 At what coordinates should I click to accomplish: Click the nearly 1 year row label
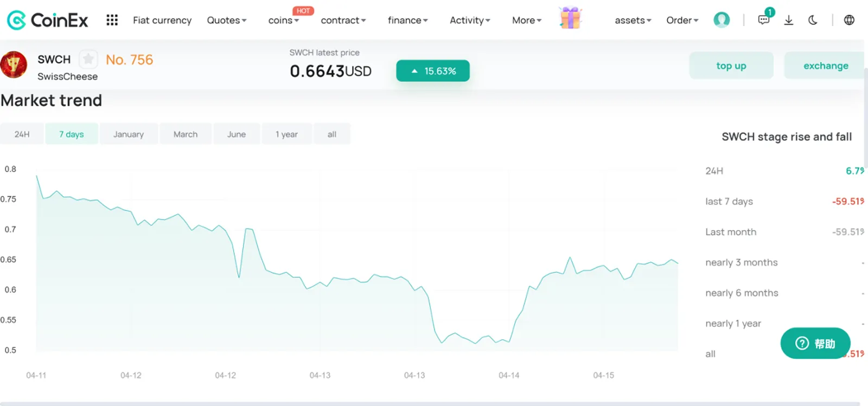coord(733,324)
